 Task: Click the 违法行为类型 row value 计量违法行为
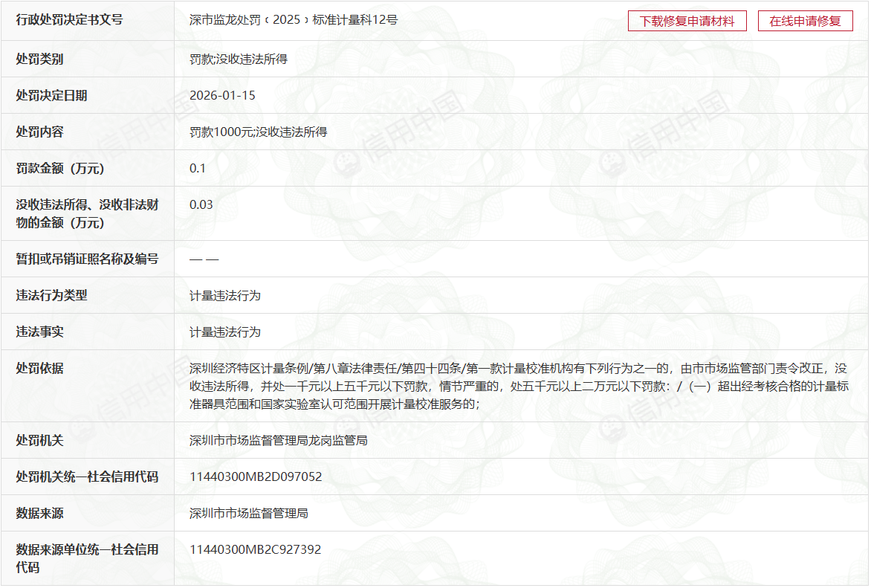pyautogui.click(x=225, y=295)
